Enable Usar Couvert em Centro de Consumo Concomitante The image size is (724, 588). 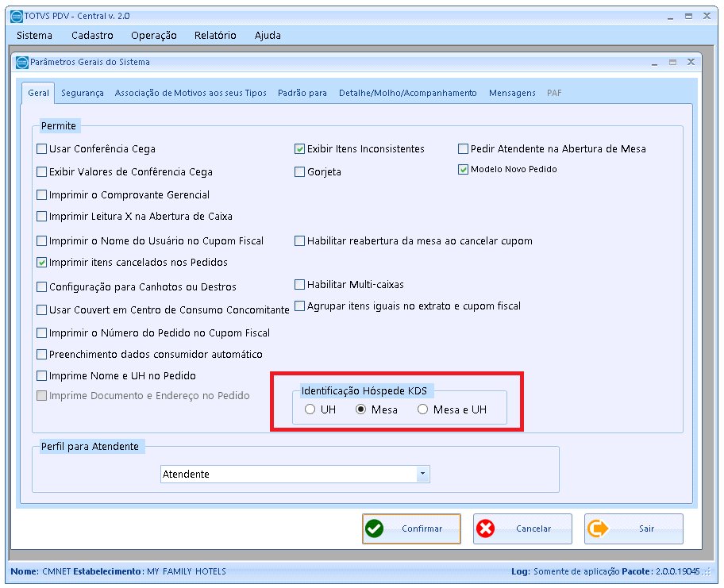pyautogui.click(x=41, y=309)
